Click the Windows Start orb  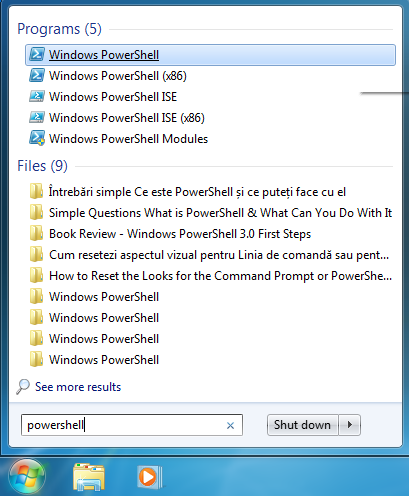(x=27, y=476)
